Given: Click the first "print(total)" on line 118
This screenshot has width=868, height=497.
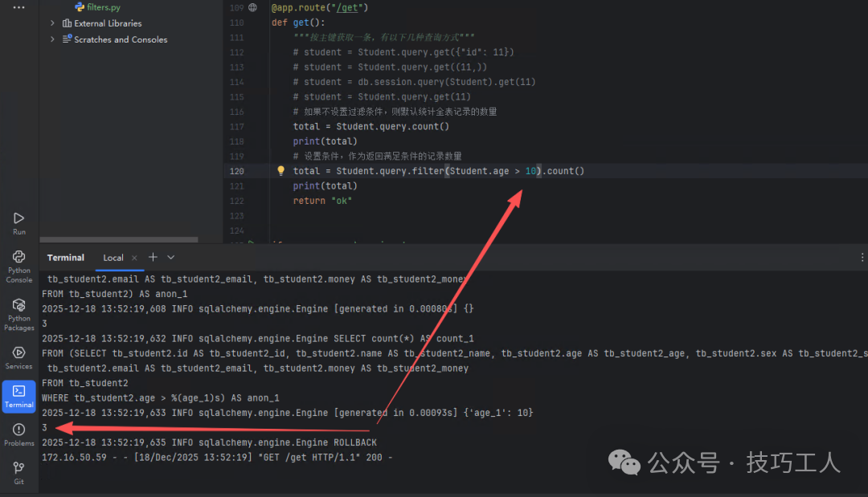Looking at the screenshot, I should (x=325, y=141).
